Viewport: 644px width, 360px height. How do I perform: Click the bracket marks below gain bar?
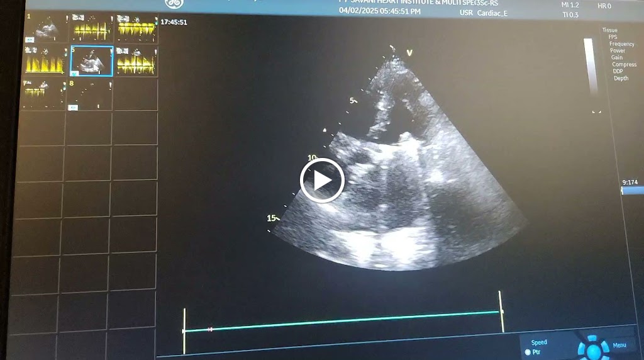pyautogui.click(x=596, y=112)
